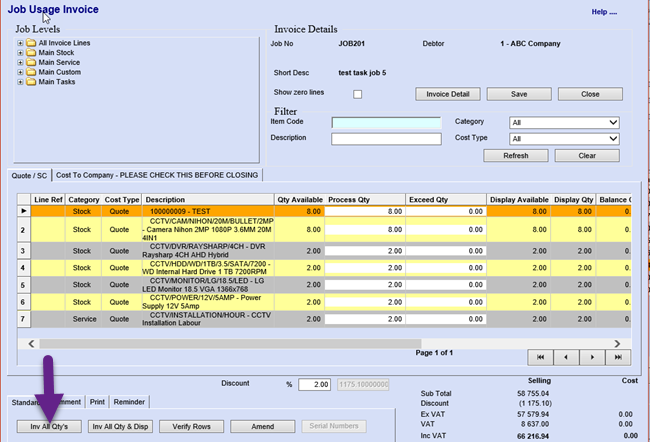The image size is (650, 442).
Task: Select the Main Stock folder icon
Action: click(31, 52)
